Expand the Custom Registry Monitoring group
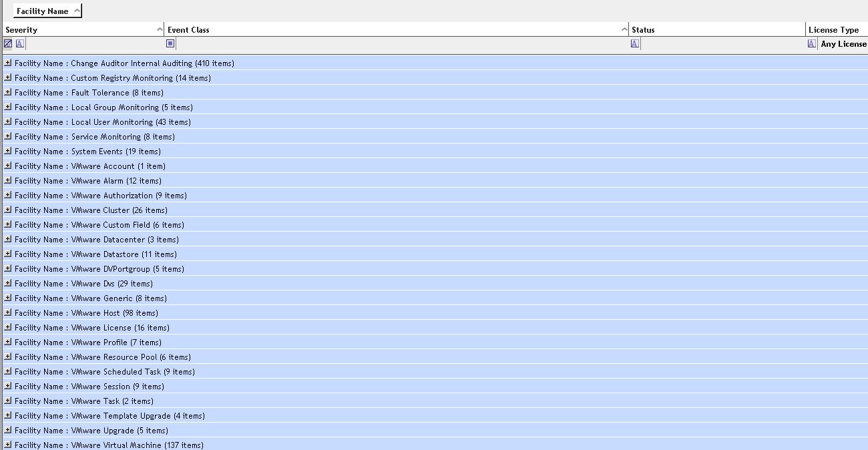 pyautogui.click(x=8, y=77)
